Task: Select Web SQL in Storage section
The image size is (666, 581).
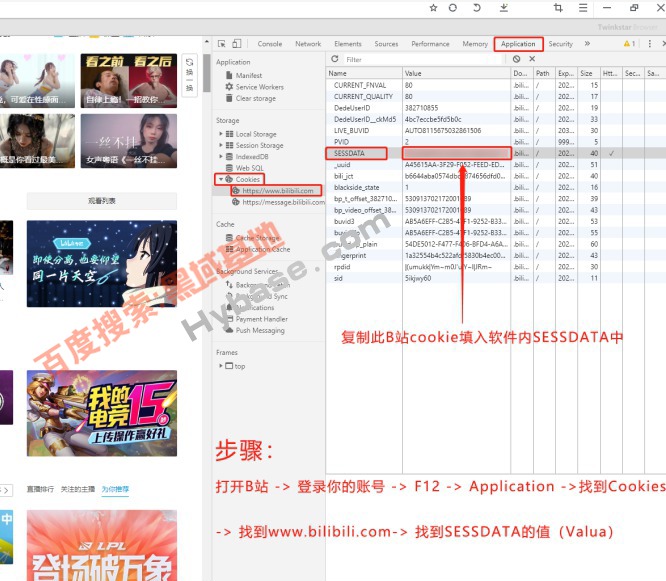Action: click(249, 168)
